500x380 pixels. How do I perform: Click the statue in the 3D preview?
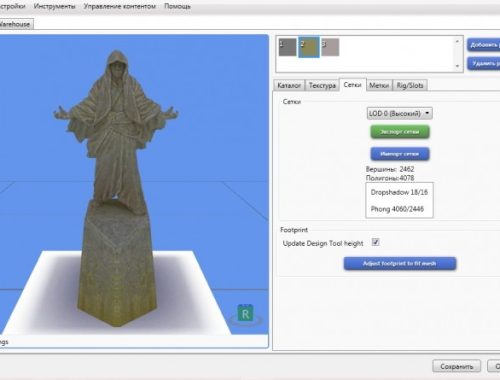(x=116, y=187)
